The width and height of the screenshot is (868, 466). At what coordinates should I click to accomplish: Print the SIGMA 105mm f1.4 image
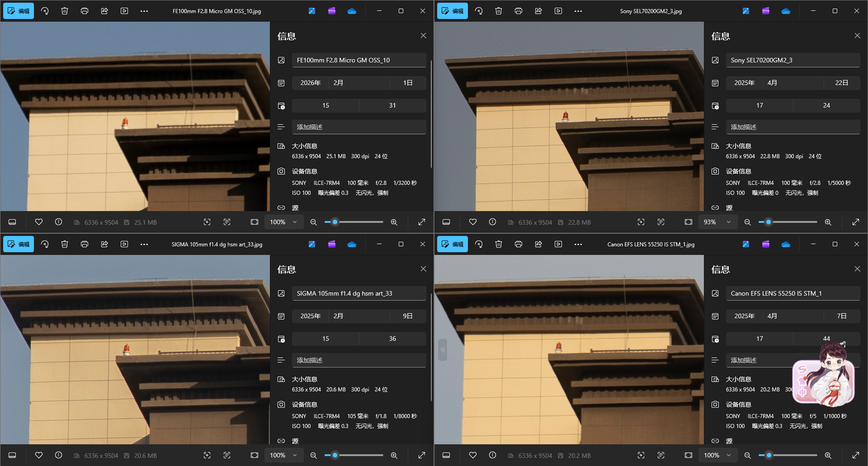coord(85,244)
